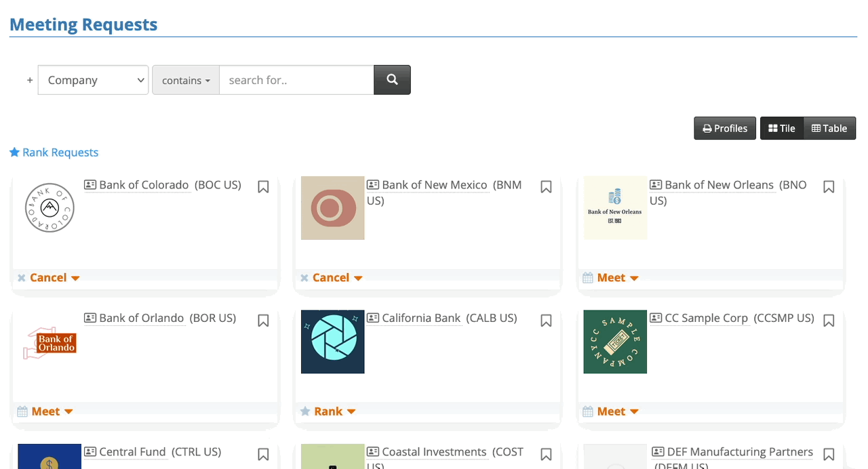This screenshot has height=469, width=868.
Task: Bookmark the Bank of Colorado tile
Action: [x=263, y=187]
